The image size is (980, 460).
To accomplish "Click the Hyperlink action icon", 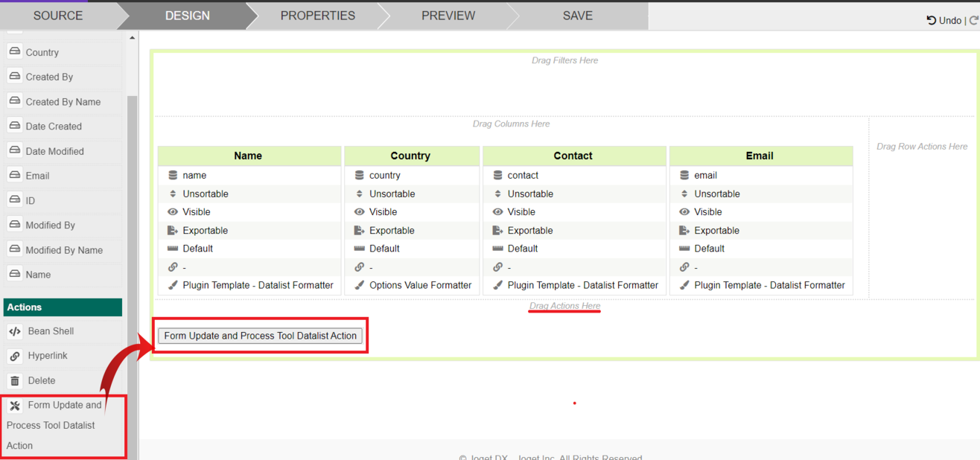I will 15,357.
